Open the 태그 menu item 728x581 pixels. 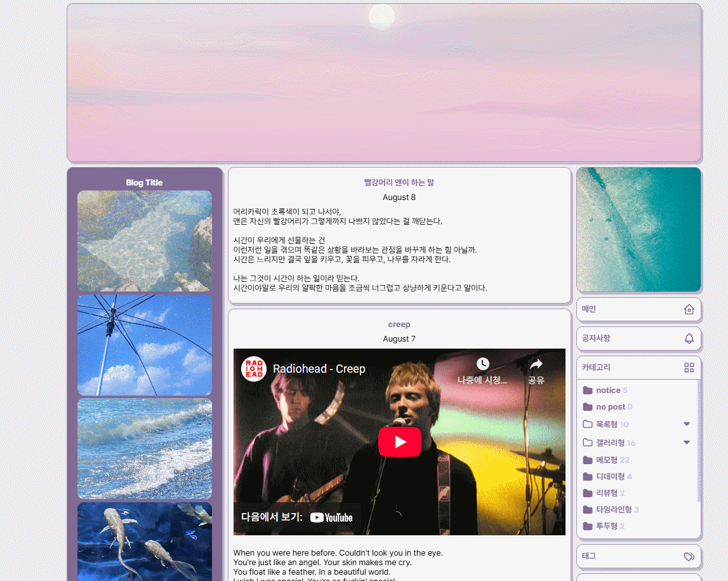(x=639, y=556)
